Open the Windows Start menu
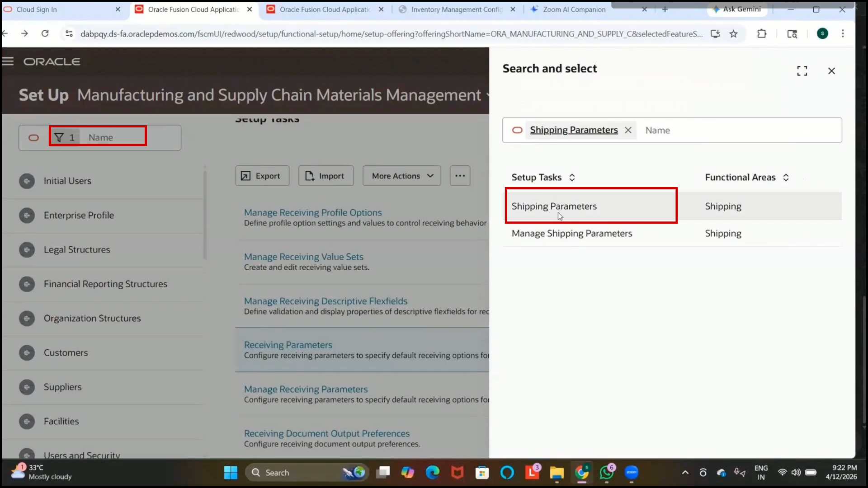Screen dimensions: 868x488 [x=231, y=473]
